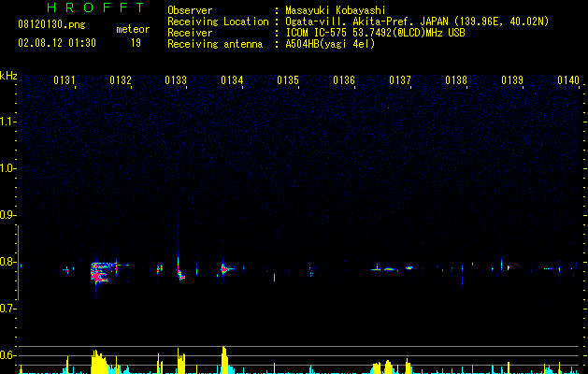Screen dimensions: 588x374
Task: Click time marker 0133
Action: pyautogui.click(x=176, y=80)
